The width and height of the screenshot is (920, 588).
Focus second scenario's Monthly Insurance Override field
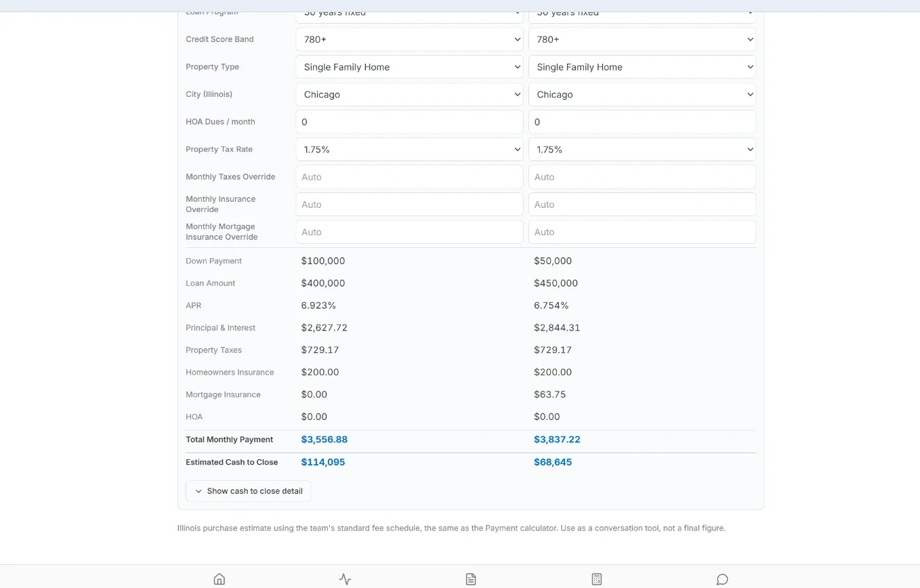(642, 205)
